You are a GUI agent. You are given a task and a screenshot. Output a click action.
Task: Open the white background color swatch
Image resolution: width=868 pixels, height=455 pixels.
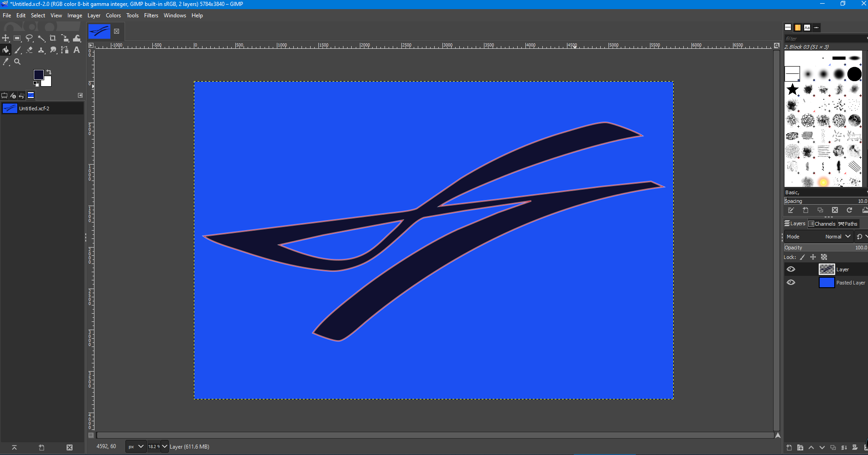click(x=47, y=83)
